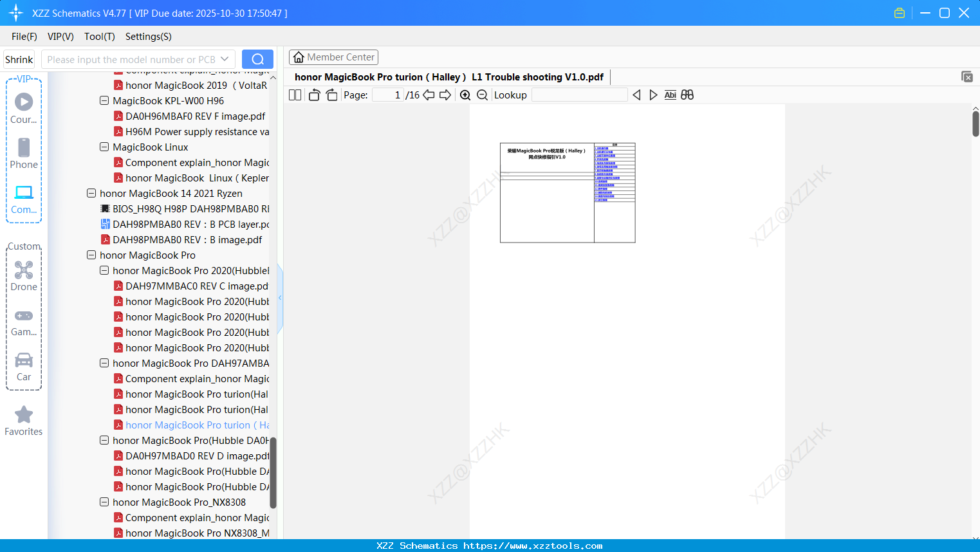Open DAH98PMBAB0 REV: B PCB layer file
The image size is (980, 552).
coord(185,225)
